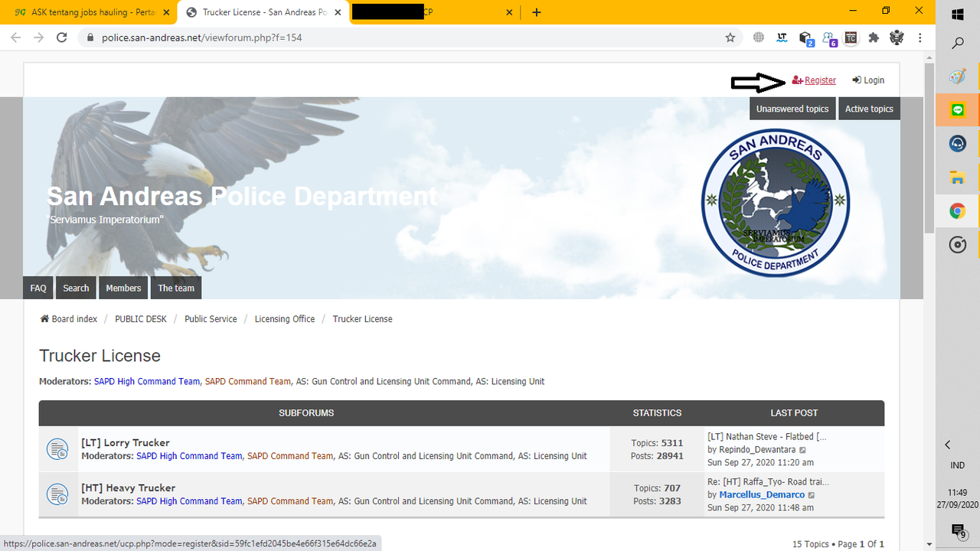Open the people extension with badge 6
Viewport: 980px width, 551px height.
829,38
